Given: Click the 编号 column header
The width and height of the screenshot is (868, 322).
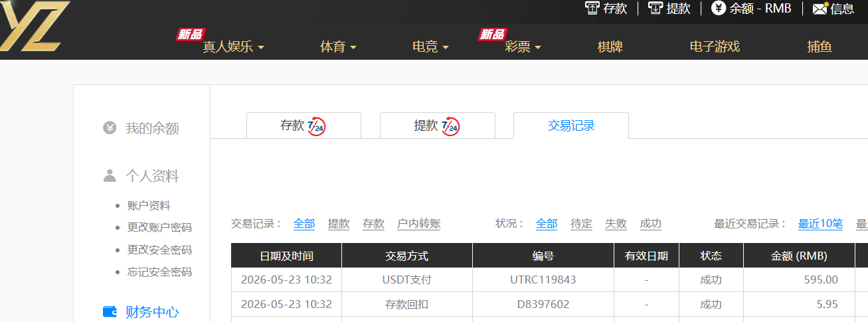Looking at the screenshot, I should point(543,256).
